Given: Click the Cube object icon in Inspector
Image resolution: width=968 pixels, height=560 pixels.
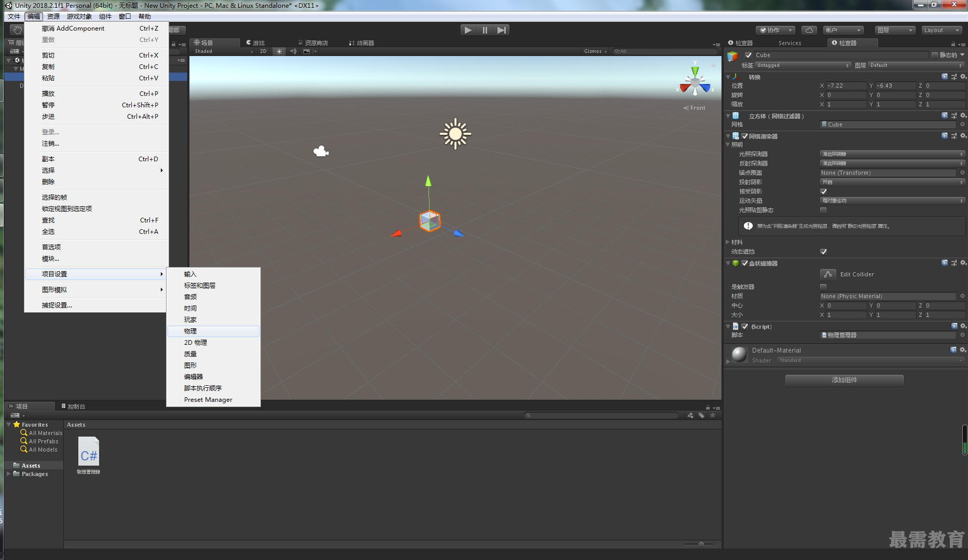Looking at the screenshot, I should [x=732, y=56].
